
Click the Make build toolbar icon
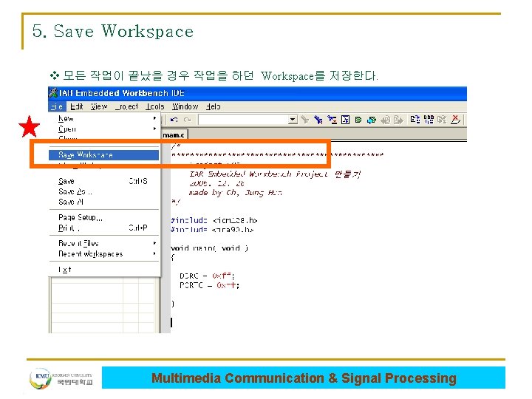429,120
